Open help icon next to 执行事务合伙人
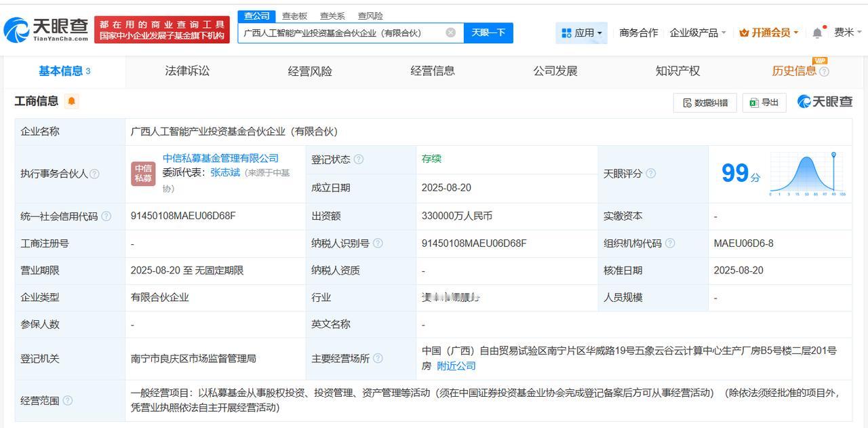The image size is (868, 428). point(94,174)
